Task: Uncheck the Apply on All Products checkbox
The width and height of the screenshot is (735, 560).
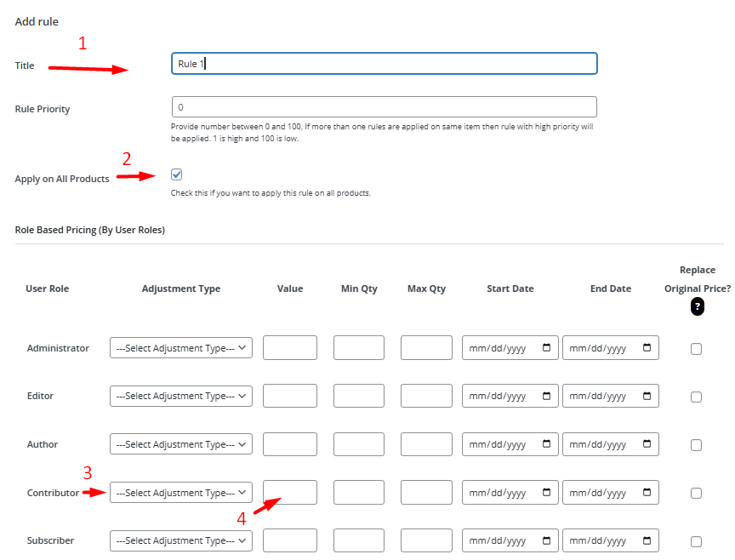Action: (x=177, y=174)
